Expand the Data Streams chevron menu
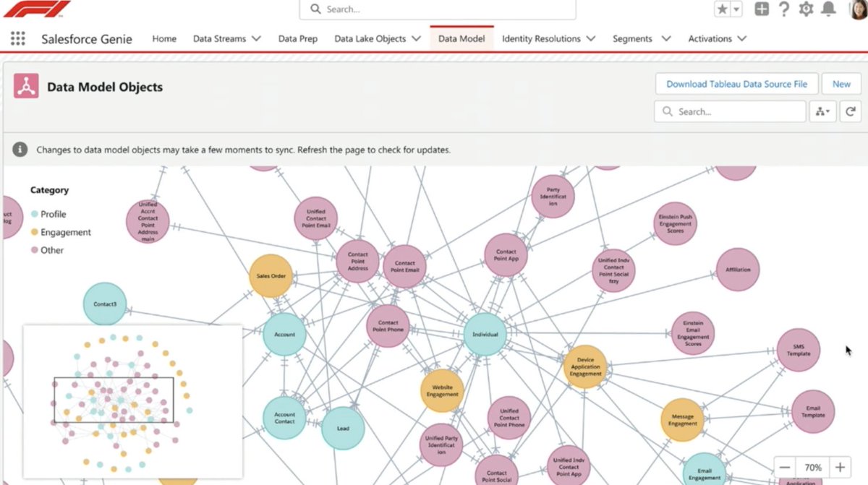 256,38
